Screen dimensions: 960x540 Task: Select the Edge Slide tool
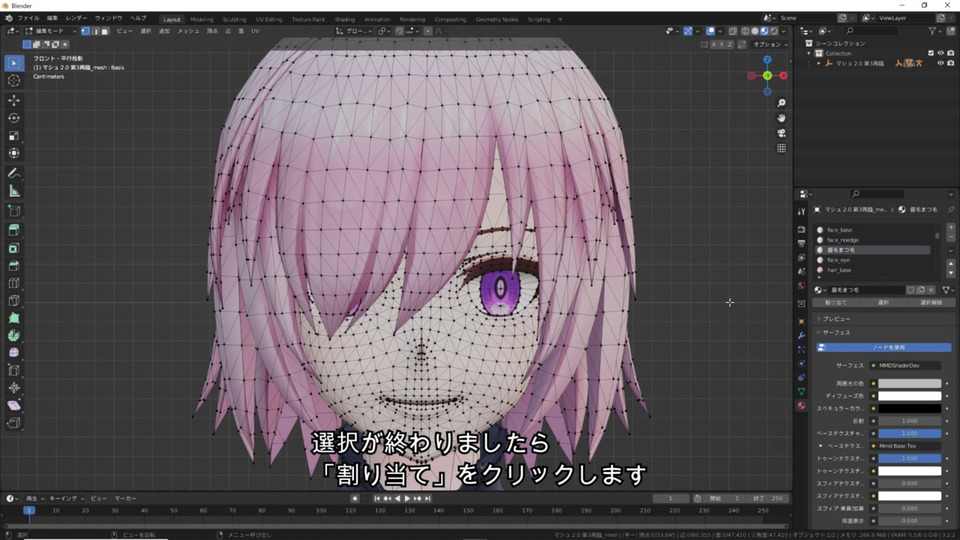pyautogui.click(x=14, y=370)
